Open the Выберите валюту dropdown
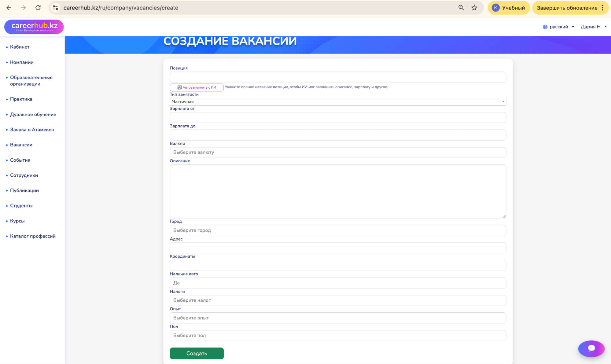This screenshot has width=611, height=364. point(337,152)
